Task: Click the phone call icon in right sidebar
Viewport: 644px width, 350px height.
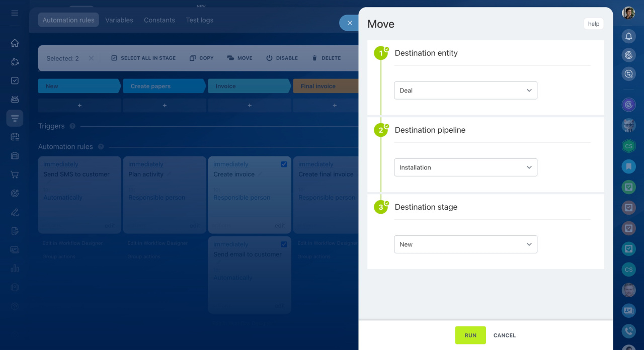Action: (x=628, y=330)
